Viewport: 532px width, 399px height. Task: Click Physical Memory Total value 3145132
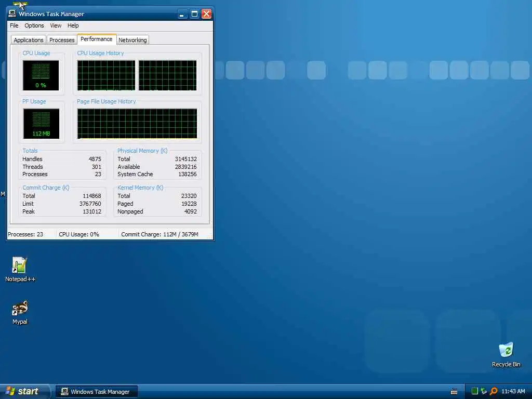click(186, 159)
